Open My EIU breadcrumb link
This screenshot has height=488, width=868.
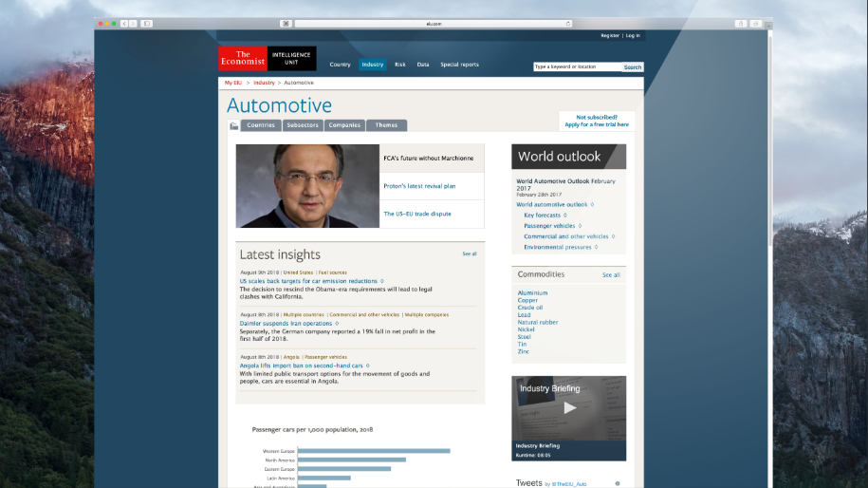(233, 83)
